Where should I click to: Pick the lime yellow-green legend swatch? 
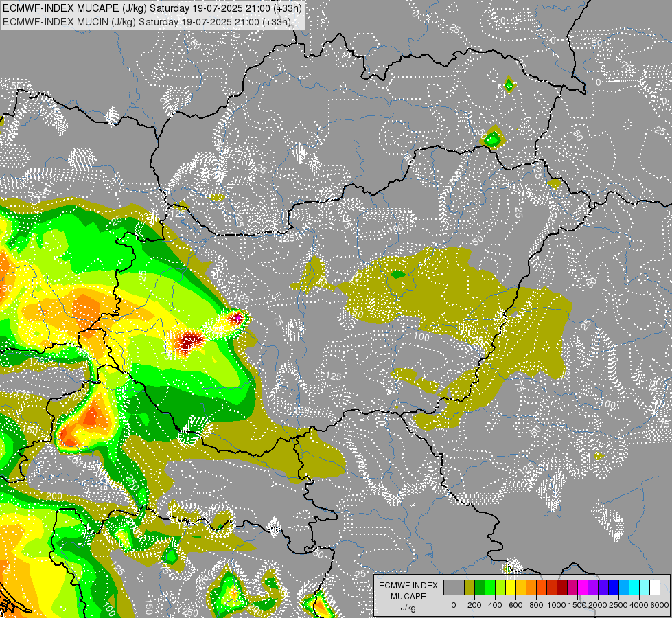(500, 588)
